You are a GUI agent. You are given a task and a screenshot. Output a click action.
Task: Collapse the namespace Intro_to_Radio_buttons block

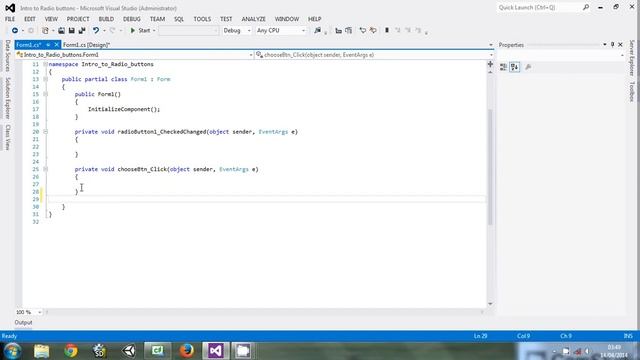pyautogui.click(x=45, y=64)
